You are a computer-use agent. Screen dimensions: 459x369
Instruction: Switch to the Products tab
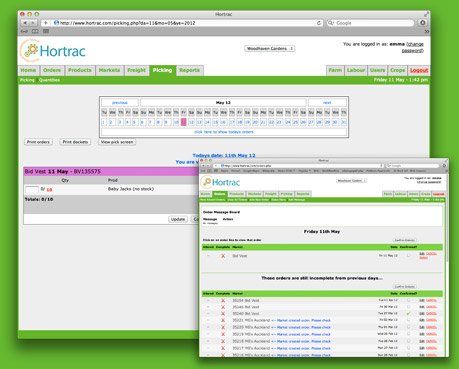point(80,70)
